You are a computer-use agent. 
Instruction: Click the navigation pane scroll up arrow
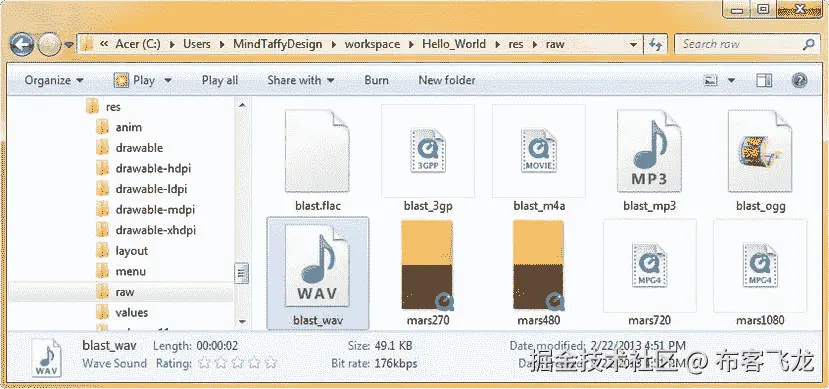pos(242,105)
